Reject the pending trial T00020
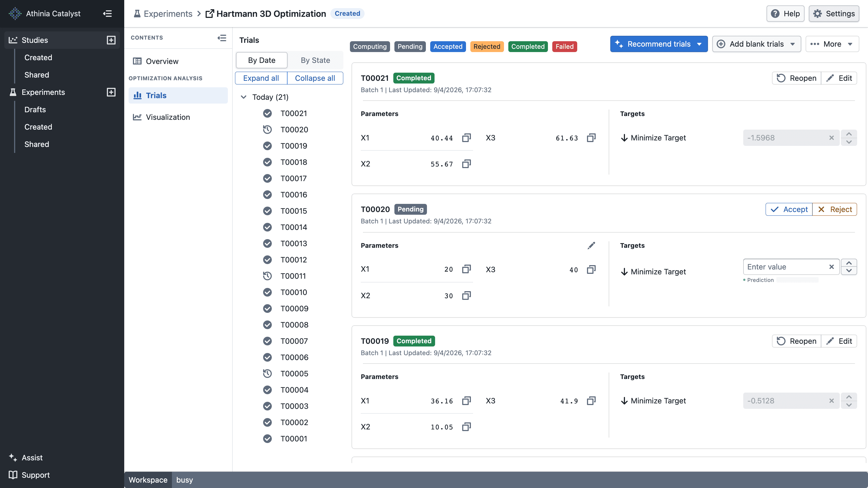This screenshot has width=868, height=488. 835,209
